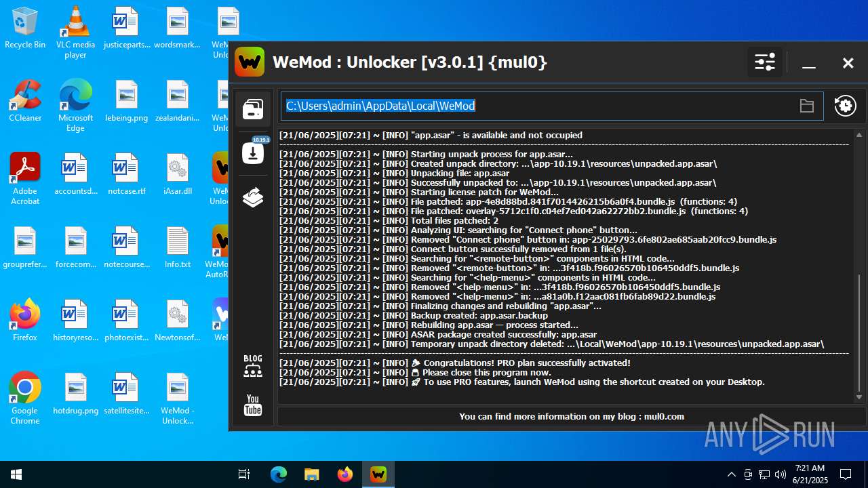Select the notcase.rtf file on the desktop
868x488 pixels.
pyautogui.click(x=126, y=174)
